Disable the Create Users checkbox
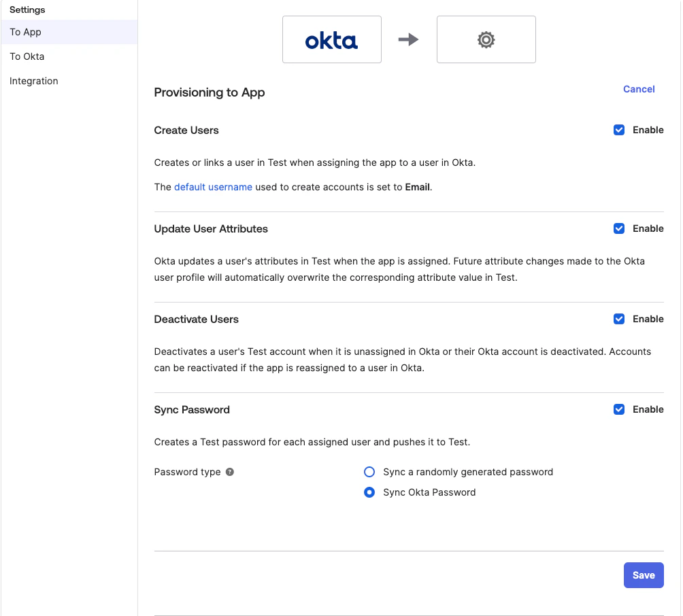 (619, 129)
